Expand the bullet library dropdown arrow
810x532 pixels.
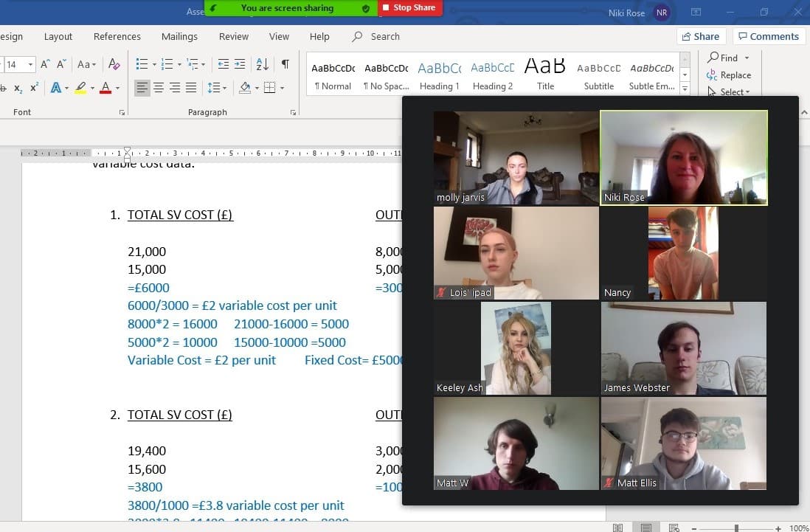click(154, 65)
